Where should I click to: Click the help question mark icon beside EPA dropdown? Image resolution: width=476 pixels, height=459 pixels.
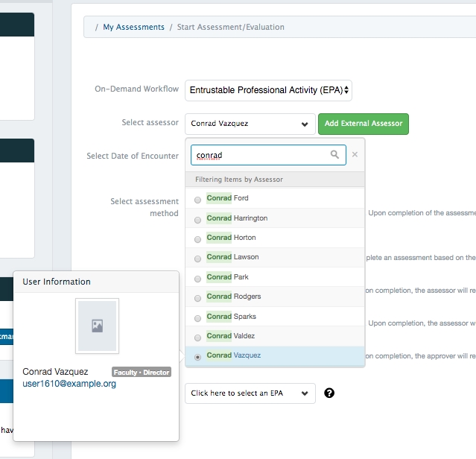click(x=329, y=393)
